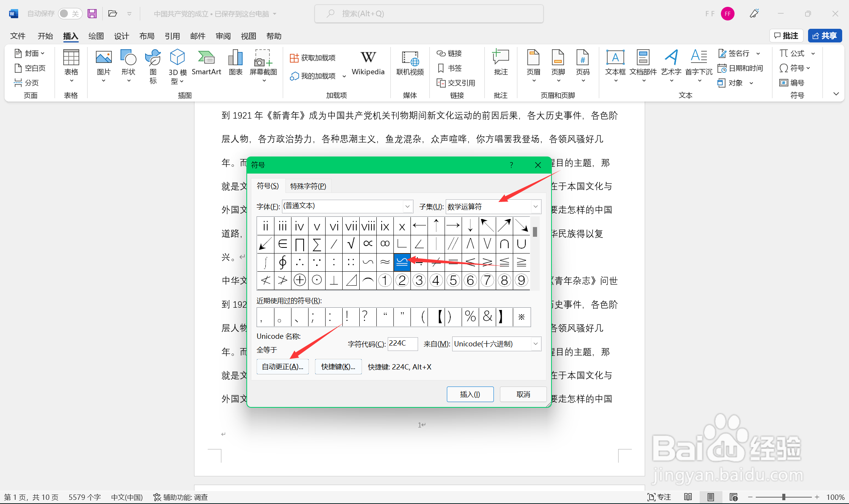Insert a comment (批注) in ribbon
The height and width of the screenshot is (504, 849).
501,63
